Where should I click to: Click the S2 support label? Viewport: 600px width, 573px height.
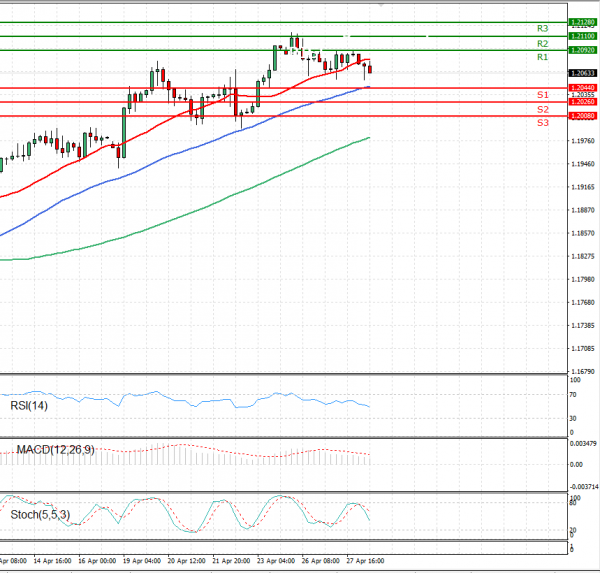click(543, 109)
